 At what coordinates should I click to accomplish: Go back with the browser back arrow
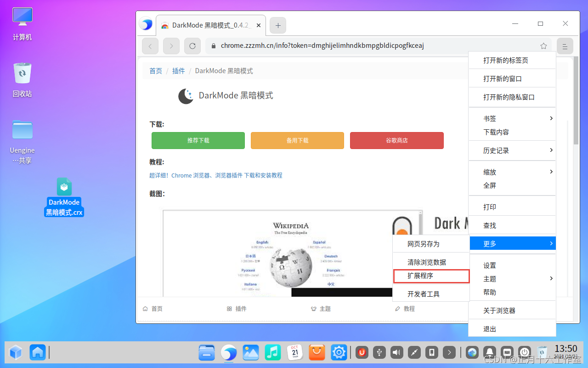click(150, 46)
